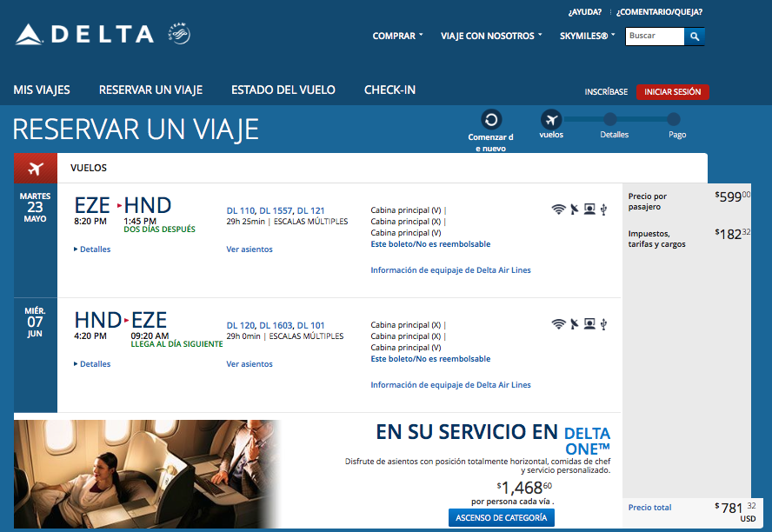Click the Buscar search input field
The image size is (772, 532).
(655, 37)
